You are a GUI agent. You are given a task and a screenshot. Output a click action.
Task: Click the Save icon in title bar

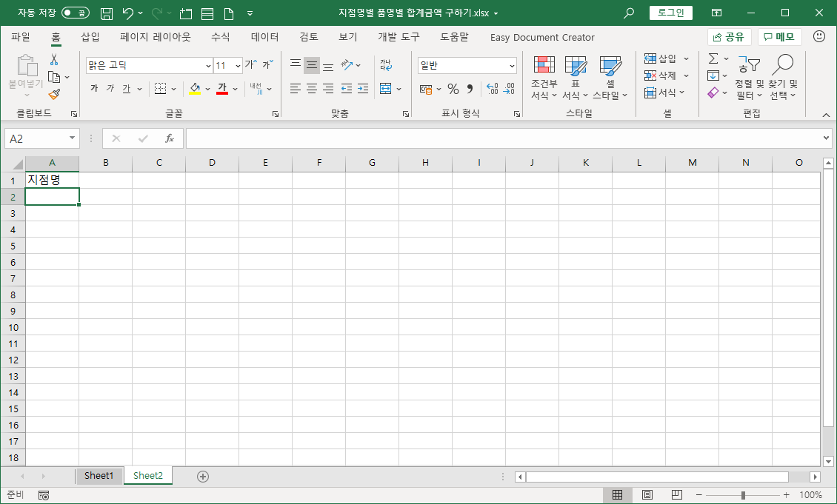[107, 13]
